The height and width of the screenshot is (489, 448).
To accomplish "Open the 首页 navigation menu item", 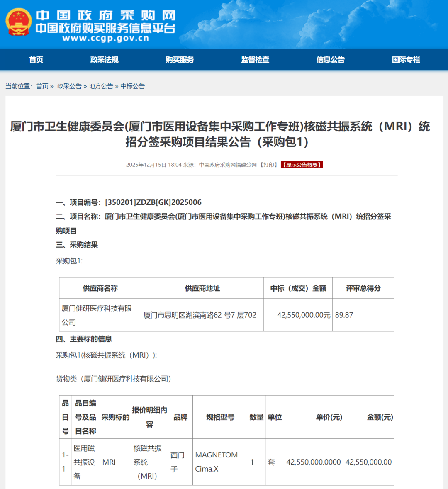I will tap(36, 60).
